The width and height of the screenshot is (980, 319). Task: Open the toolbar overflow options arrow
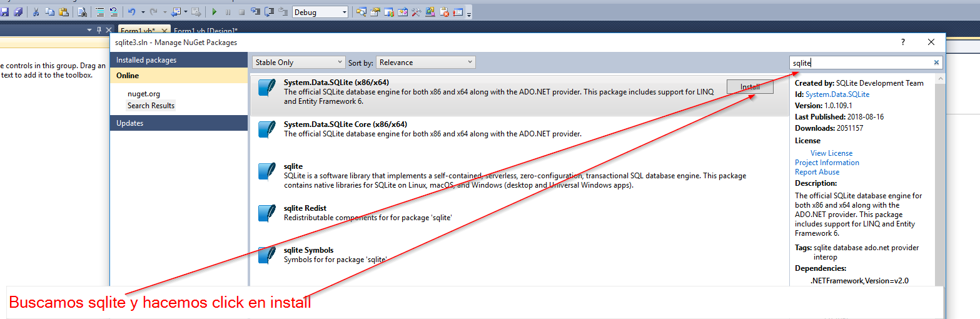point(468,13)
